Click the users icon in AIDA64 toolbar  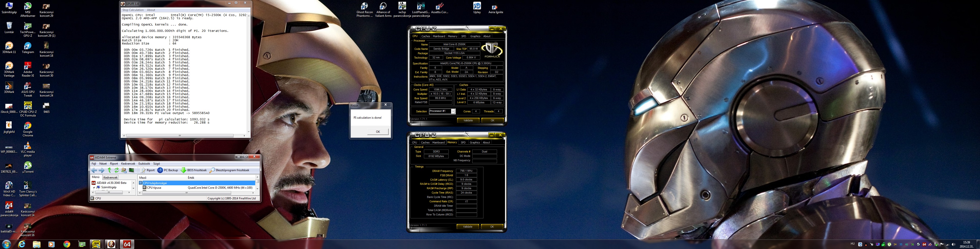click(x=124, y=170)
